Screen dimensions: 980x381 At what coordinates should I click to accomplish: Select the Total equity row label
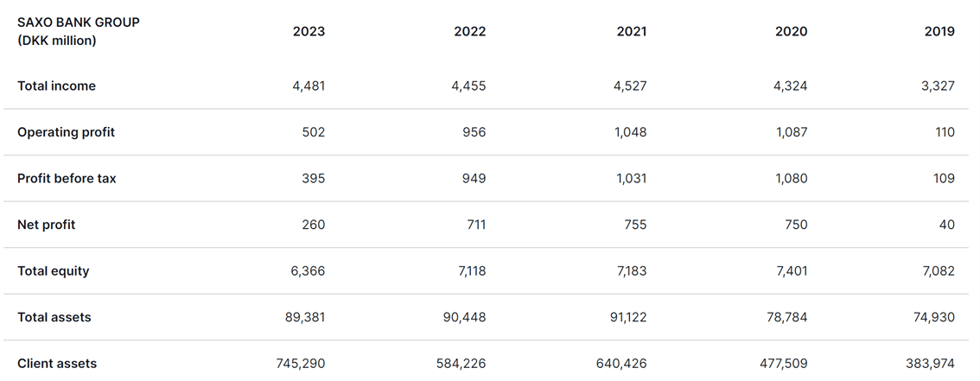pyautogui.click(x=53, y=270)
